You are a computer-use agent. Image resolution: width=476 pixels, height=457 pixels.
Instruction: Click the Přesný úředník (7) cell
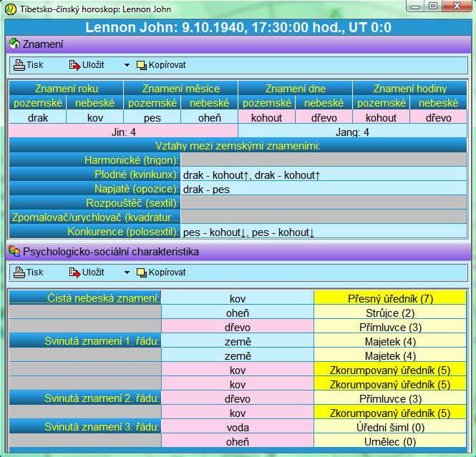[390, 298]
